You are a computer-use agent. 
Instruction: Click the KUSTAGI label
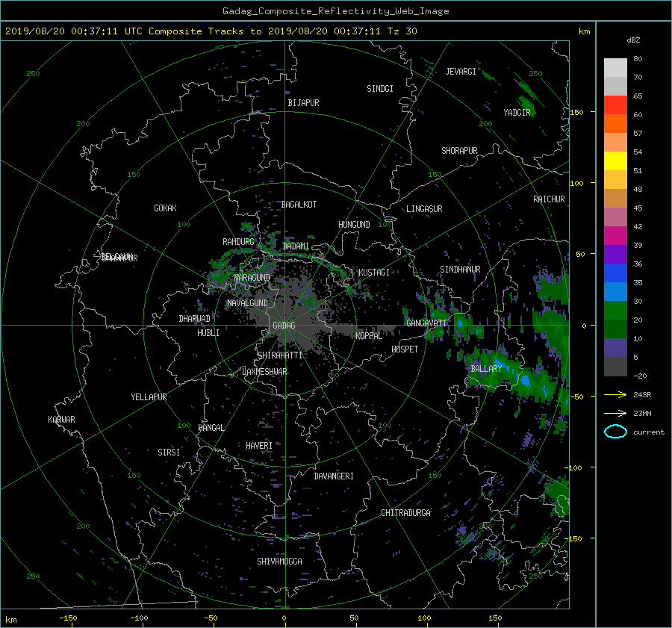coord(374,273)
